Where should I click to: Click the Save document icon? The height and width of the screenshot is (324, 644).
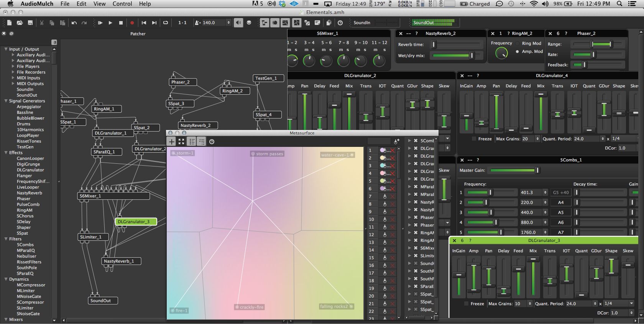30,23
